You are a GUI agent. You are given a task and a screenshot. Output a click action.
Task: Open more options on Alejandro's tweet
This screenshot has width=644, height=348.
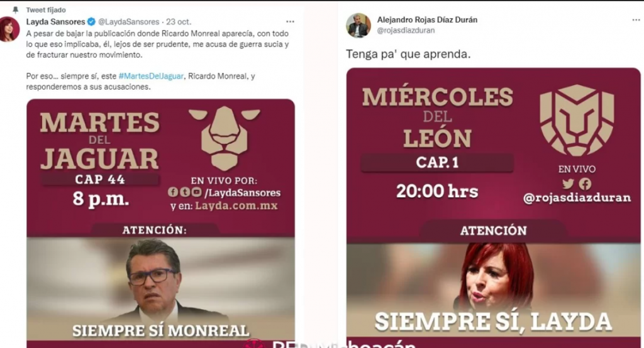point(636,20)
